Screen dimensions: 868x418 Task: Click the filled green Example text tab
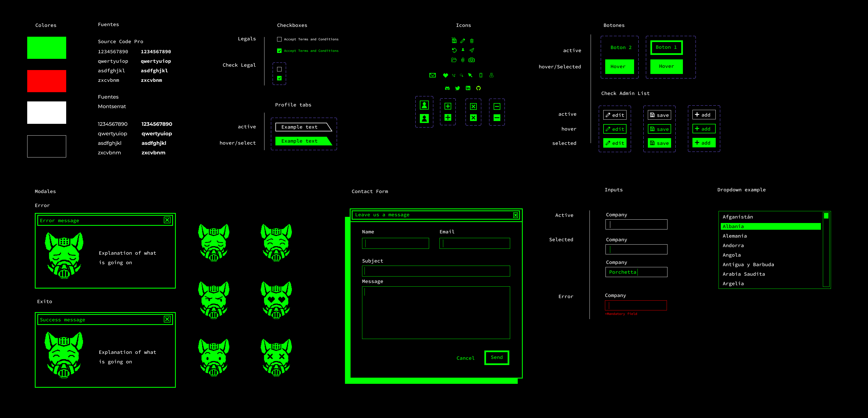click(304, 141)
